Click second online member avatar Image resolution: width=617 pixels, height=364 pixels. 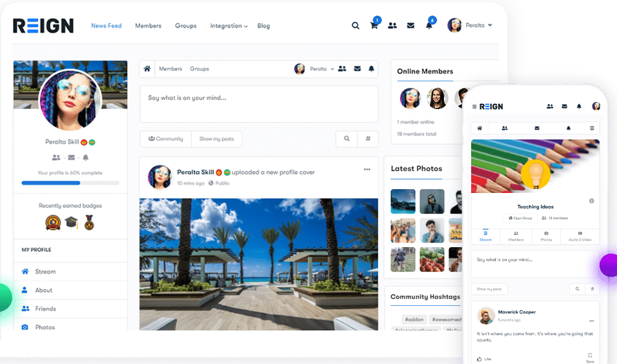coord(437,98)
